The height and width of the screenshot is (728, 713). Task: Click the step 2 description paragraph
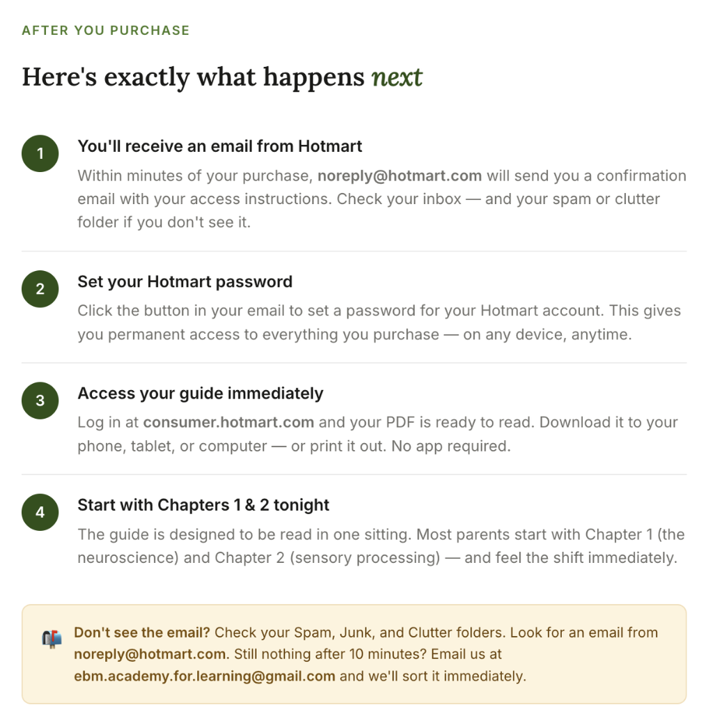click(x=379, y=323)
